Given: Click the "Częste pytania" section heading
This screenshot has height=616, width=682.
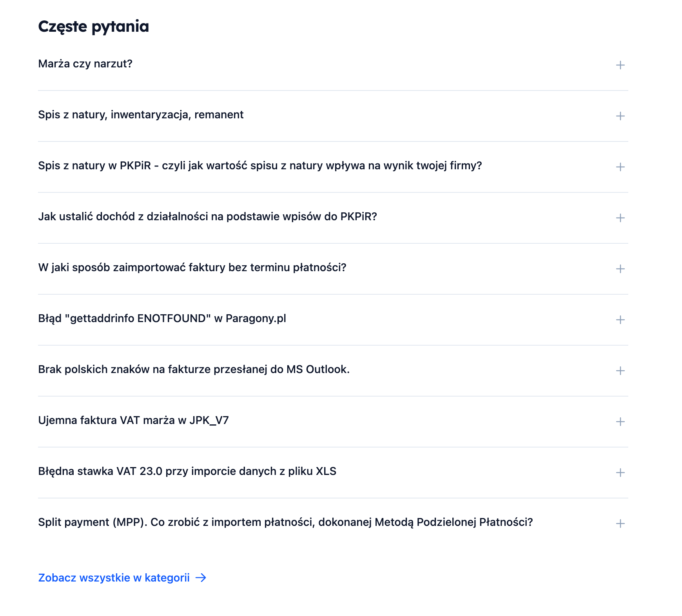Looking at the screenshot, I should pyautogui.click(x=94, y=27).
